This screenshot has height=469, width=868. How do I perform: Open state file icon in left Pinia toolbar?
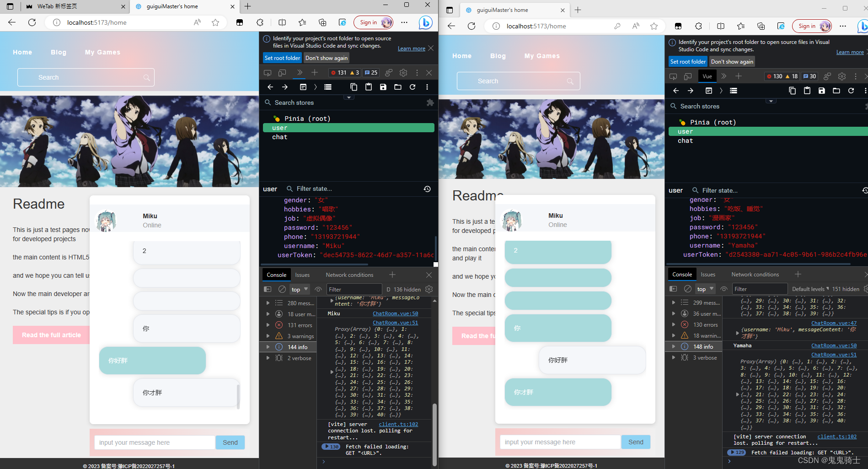pos(398,87)
